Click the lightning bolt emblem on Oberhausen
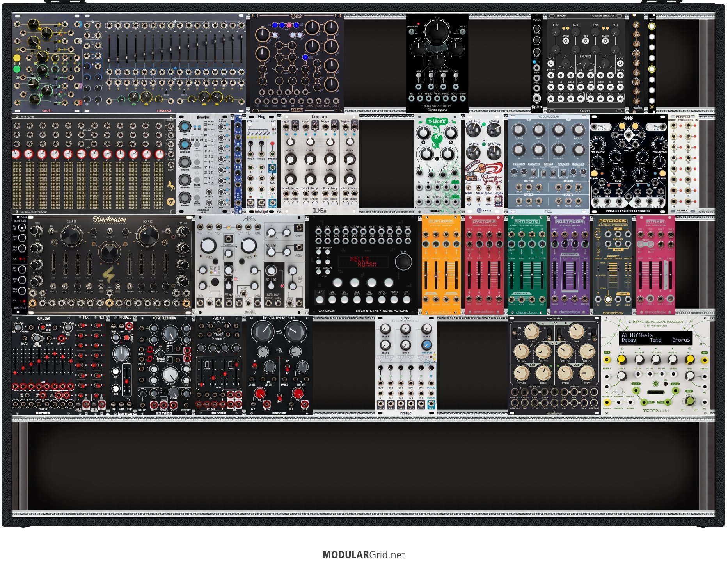Viewport: 728px width, 563px height. [x=109, y=274]
